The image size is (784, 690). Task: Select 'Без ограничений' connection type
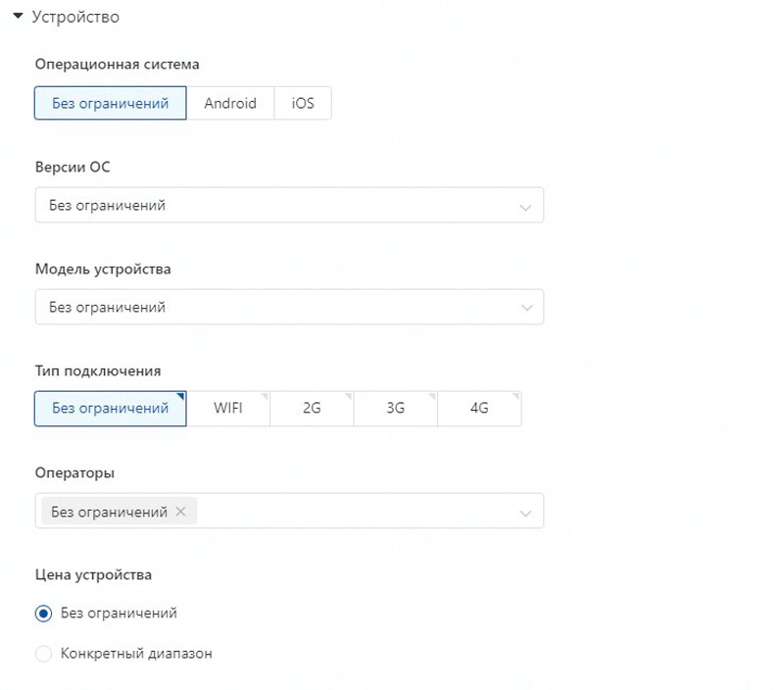(x=110, y=409)
